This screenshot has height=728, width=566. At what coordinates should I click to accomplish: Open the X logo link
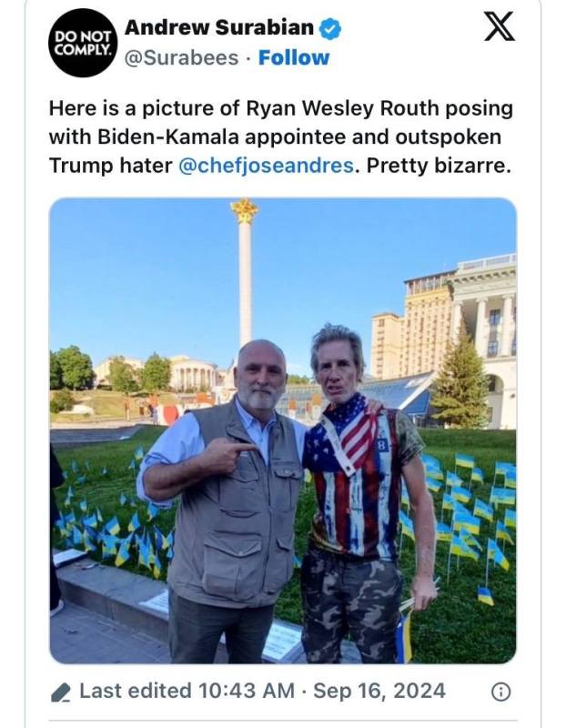(x=500, y=27)
